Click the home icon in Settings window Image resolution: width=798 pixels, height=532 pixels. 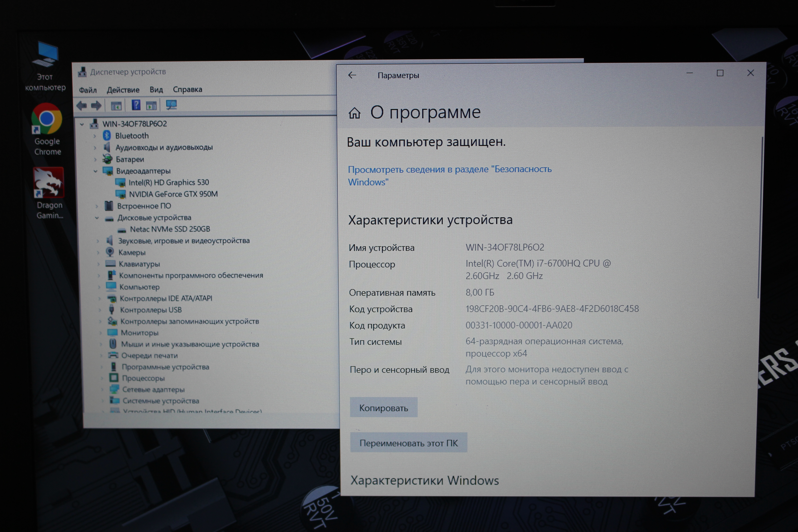[355, 113]
